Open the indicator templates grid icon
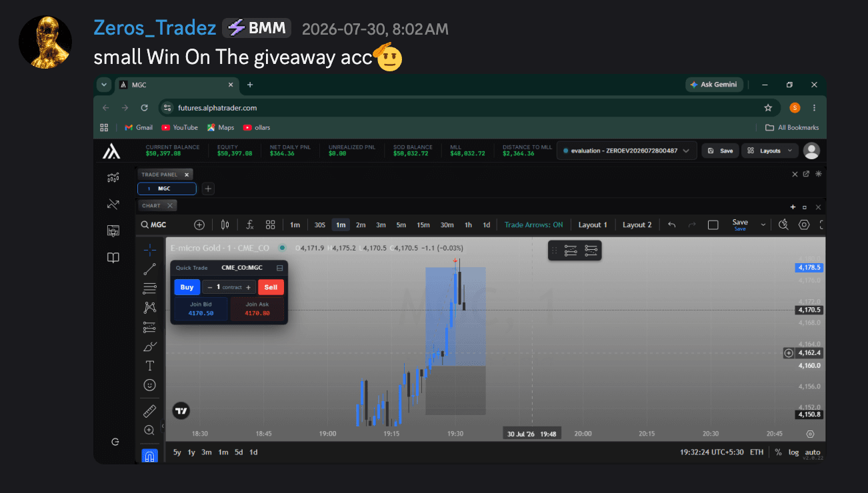Screen dimensions: 868x493 270,225
